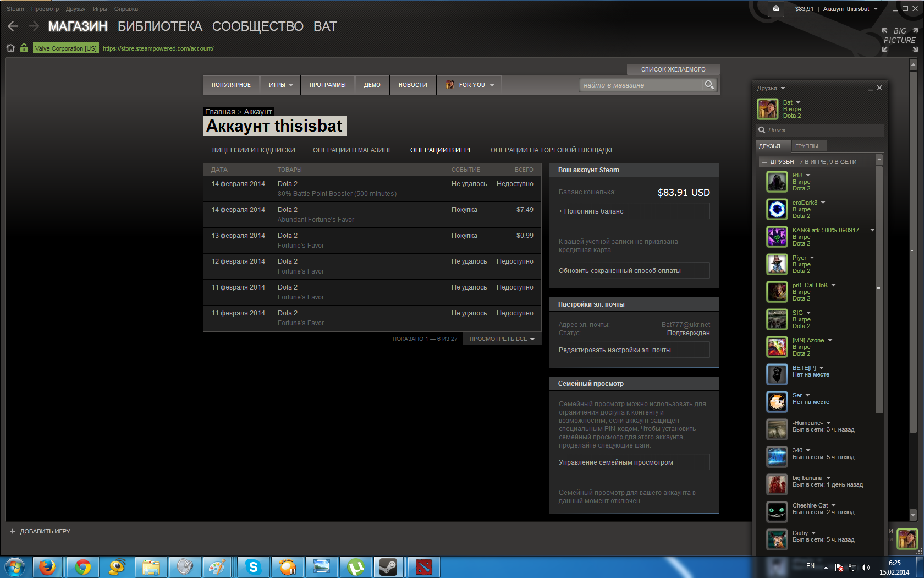Open ПРОСМОТРЕТЬ ВСЕ dropdown
Viewport: 924px width, 578px height.
(502, 339)
